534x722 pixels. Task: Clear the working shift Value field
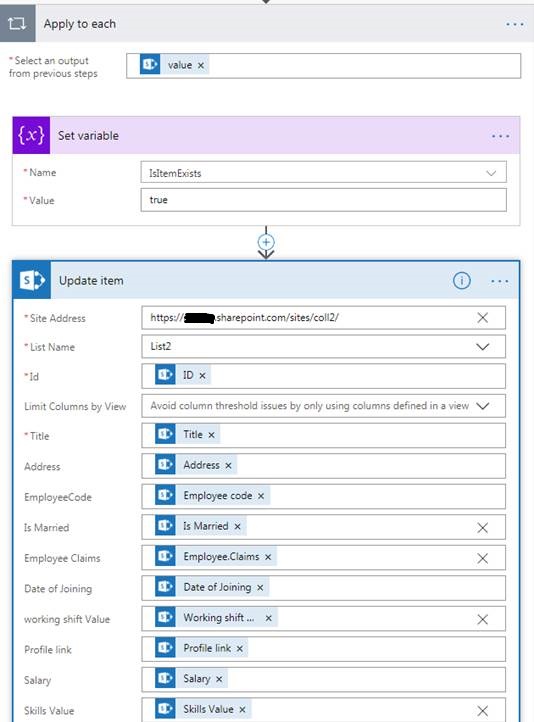(482, 619)
